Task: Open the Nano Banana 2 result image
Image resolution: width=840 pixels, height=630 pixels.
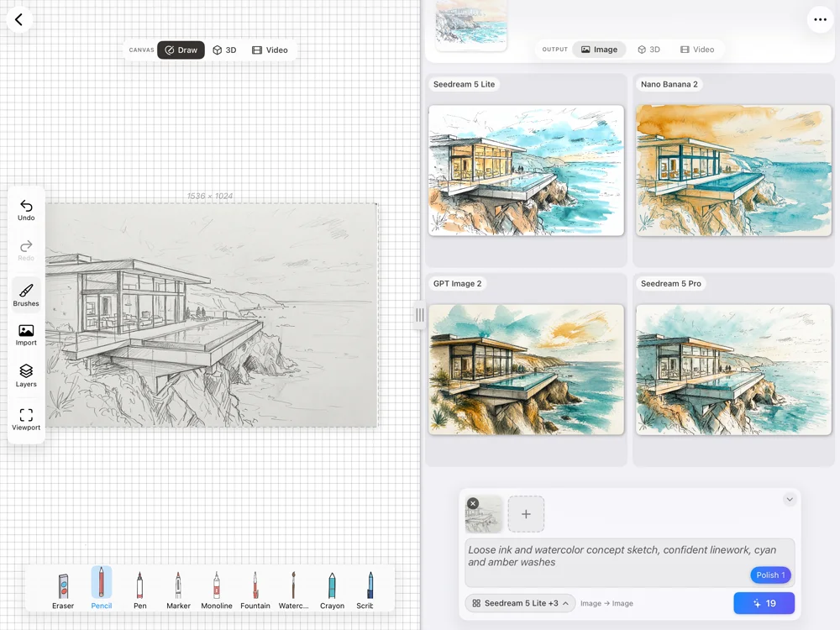Action: 733,171
